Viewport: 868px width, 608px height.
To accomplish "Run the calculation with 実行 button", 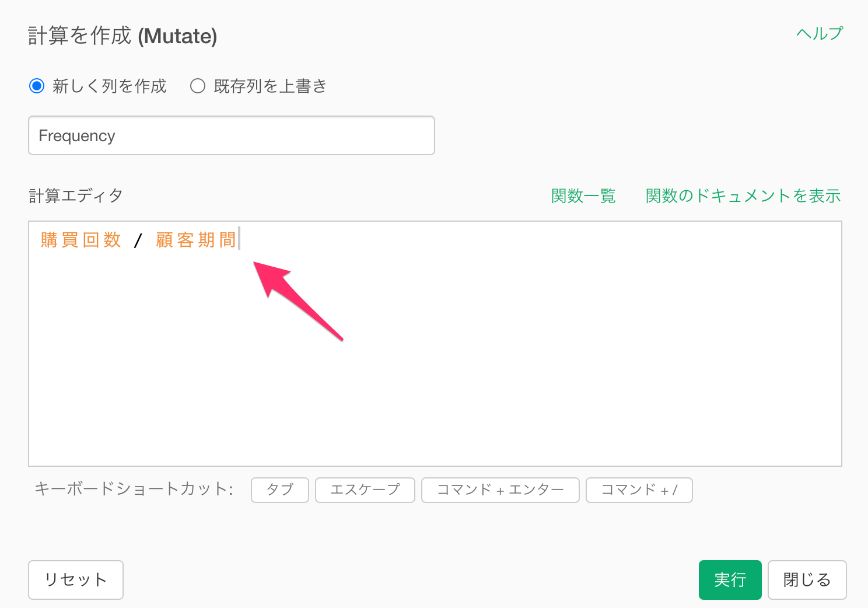I will coord(730,580).
